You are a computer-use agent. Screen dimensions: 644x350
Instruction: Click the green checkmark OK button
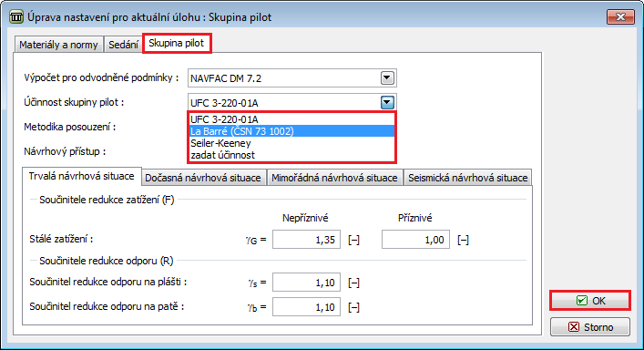coord(589,301)
